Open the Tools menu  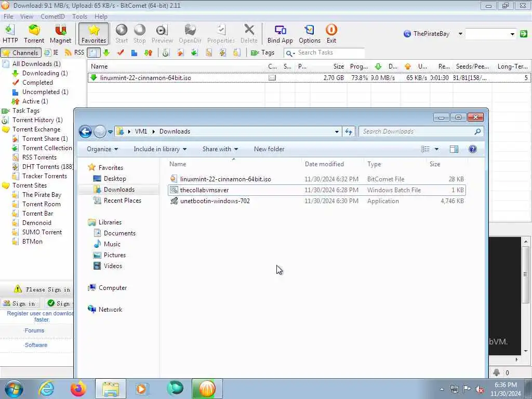click(x=79, y=16)
